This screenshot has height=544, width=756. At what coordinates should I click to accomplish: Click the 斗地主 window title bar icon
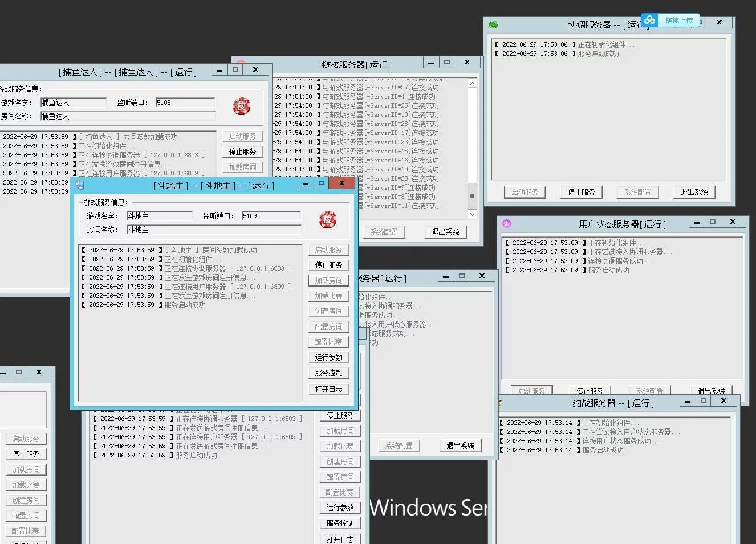(80, 185)
